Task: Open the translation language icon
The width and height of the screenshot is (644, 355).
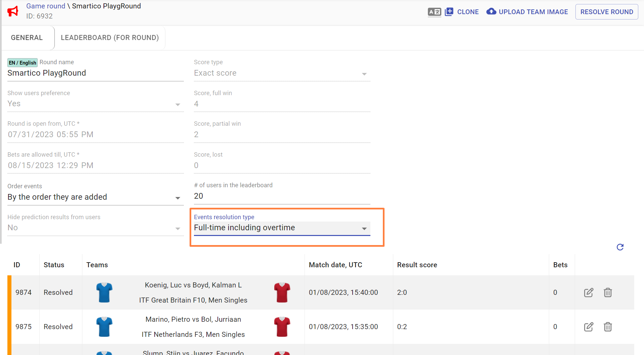Action: [x=434, y=12]
